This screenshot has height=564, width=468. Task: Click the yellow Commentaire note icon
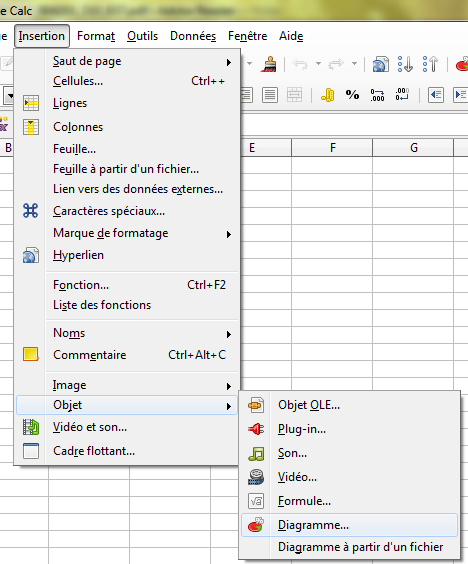pyautogui.click(x=31, y=354)
